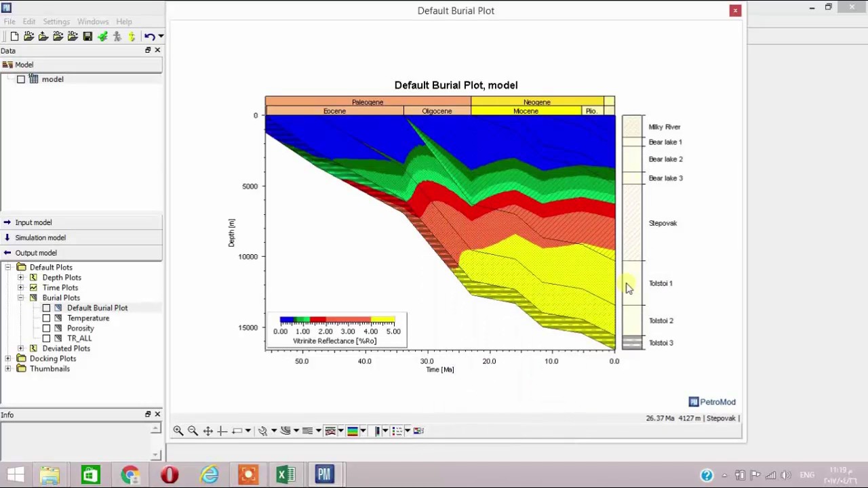Click the Vitrinite Reflectance color scale bar
The height and width of the screenshot is (488, 868).
[337, 320]
